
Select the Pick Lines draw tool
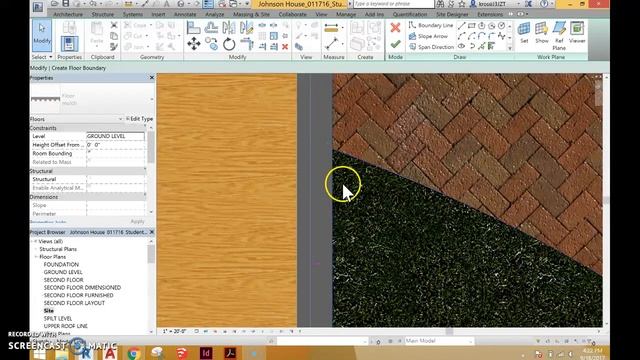482,47
